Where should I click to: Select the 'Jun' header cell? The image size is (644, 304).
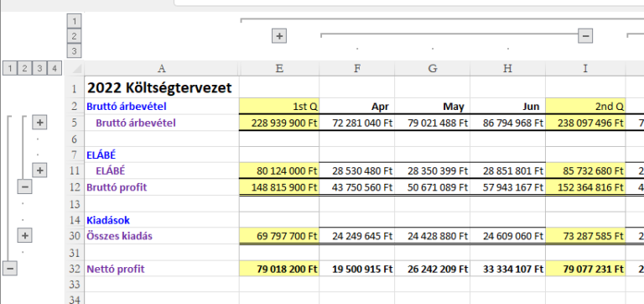pyautogui.click(x=508, y=107)
